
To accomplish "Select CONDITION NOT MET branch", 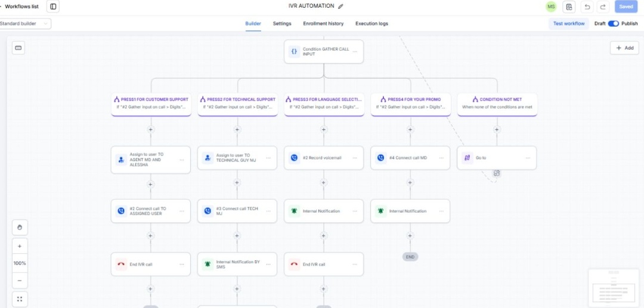I will pyautogui.click(x=497, y=104).
